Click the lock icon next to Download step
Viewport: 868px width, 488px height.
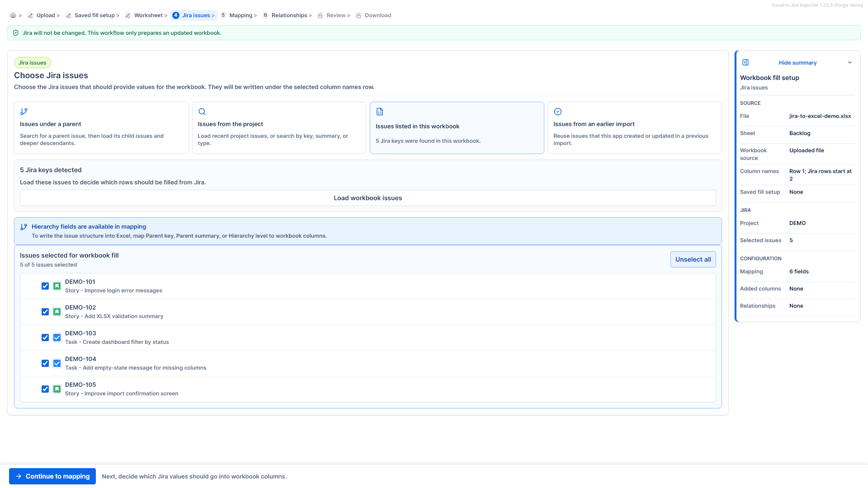click(359, 15)
